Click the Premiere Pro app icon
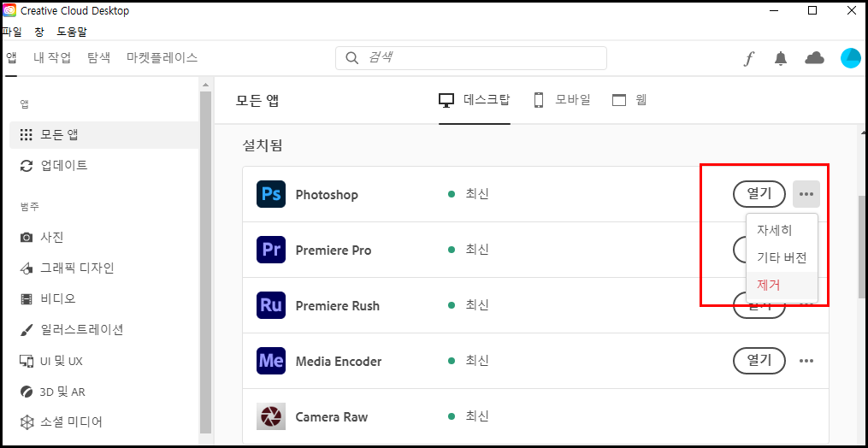 pos(271,250)
